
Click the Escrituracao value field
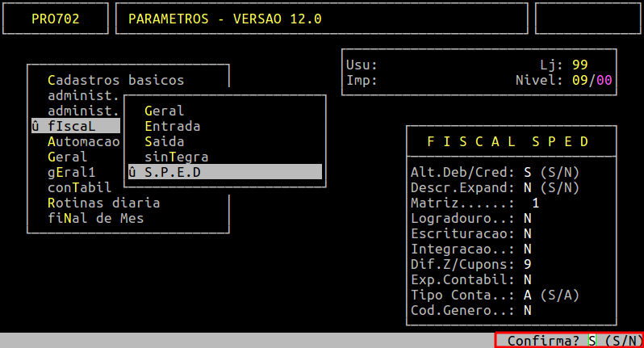point(527,233)
